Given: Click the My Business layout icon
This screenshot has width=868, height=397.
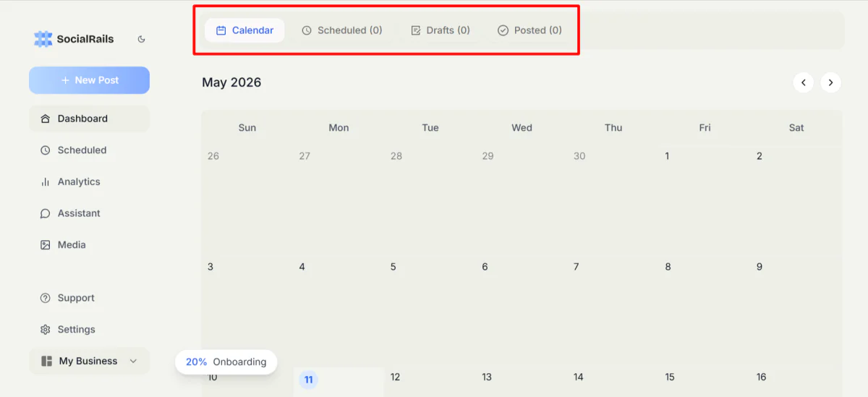Looking at the screenshot, I should [x=47, y=361].
